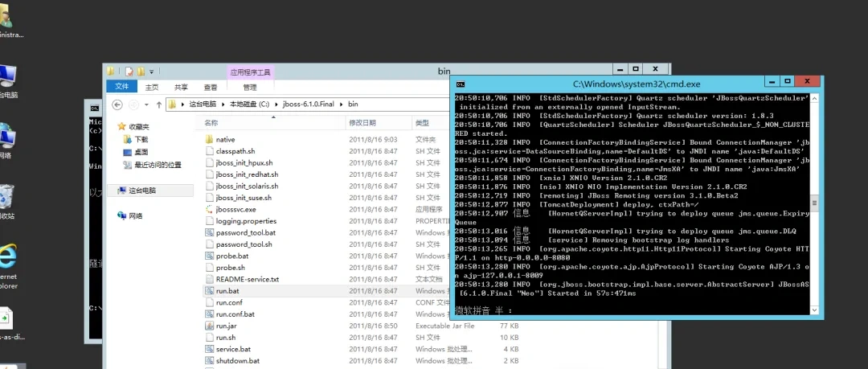This screenshot has width=868, height=369.
Task: Select the password_tool.sh file name
Action: point(244,244)
